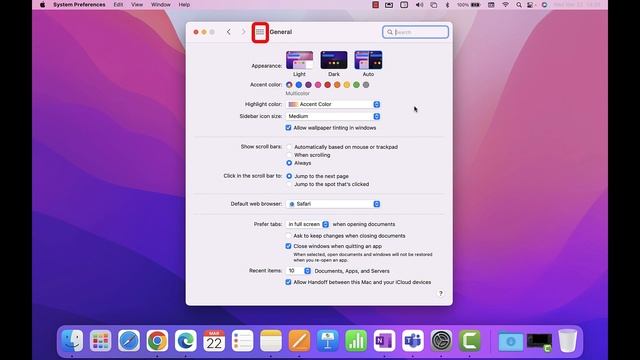Viewport: 640px width, 360px height.
Task: Pick the graphite accent color
Action: point(366,85)
